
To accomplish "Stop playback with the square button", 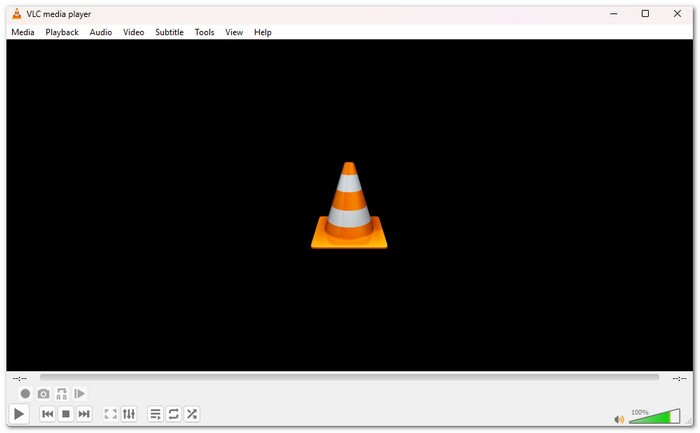I will pos(66,414).
